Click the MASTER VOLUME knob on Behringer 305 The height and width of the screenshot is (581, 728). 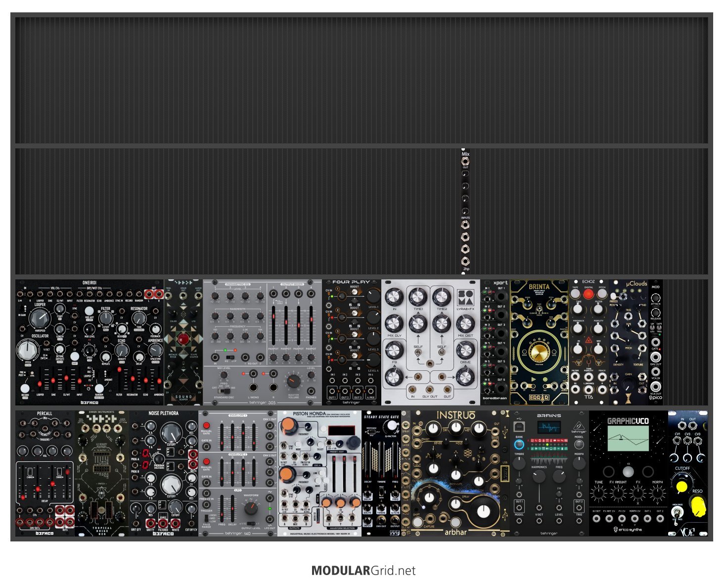click(x=294, y=381)
